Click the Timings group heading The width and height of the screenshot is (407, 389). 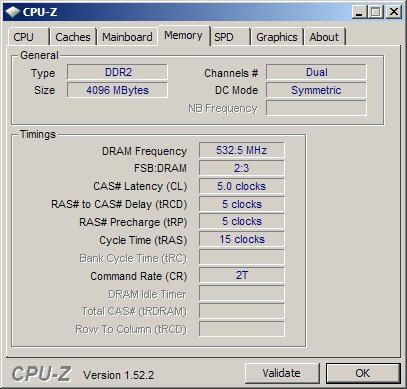[x=38, y=134]
